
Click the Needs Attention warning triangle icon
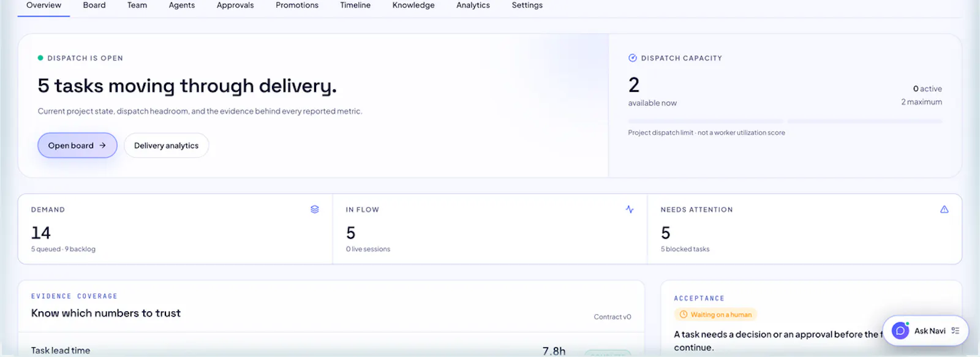[x=944, y=209]
